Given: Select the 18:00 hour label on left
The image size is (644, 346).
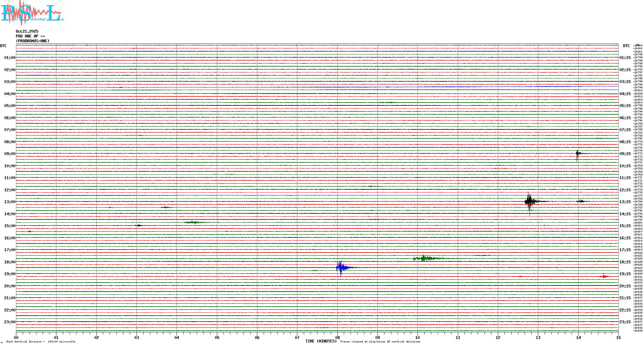Looking at the screenshot, I should (10, 262).
